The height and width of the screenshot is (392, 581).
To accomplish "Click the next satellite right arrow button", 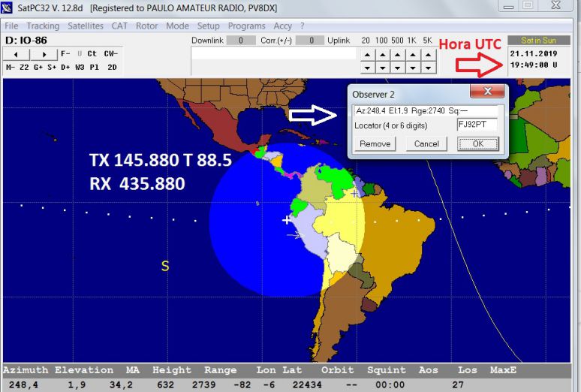I will pos(44,54).
